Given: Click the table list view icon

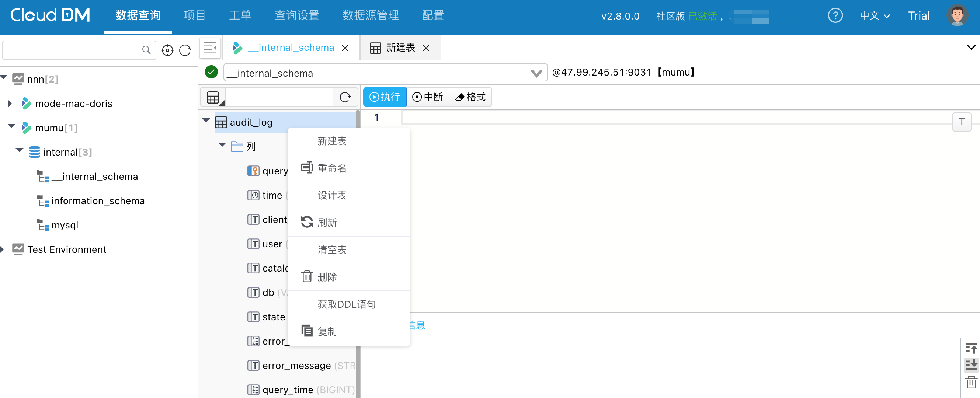Looking at the screenshot, I should (213, 97).
